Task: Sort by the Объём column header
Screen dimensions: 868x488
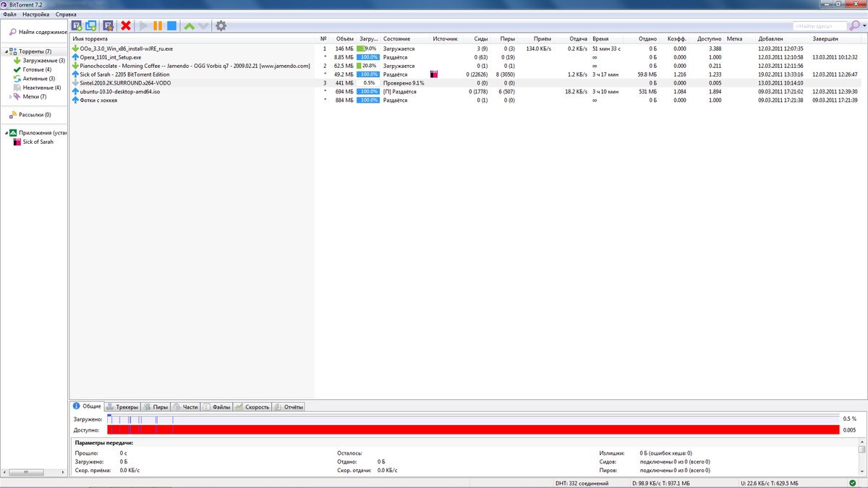Action: [x=343, y=38]
